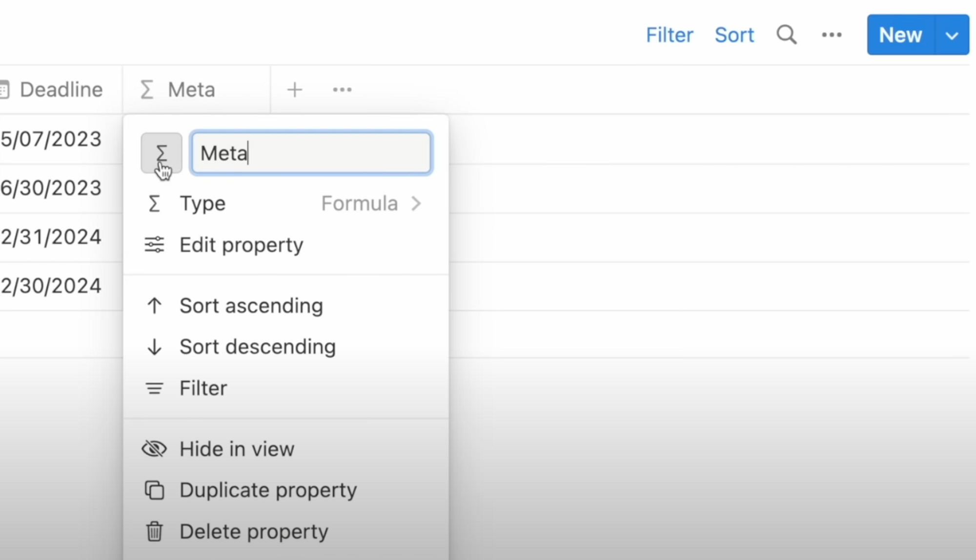976x560 pixels.
Task: Click the Duplicate property copy icon
Action: tap(154, 490)
